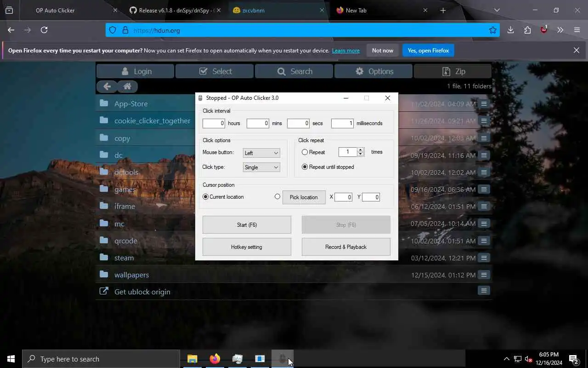Select the Current location radio button

click(205, 197)
